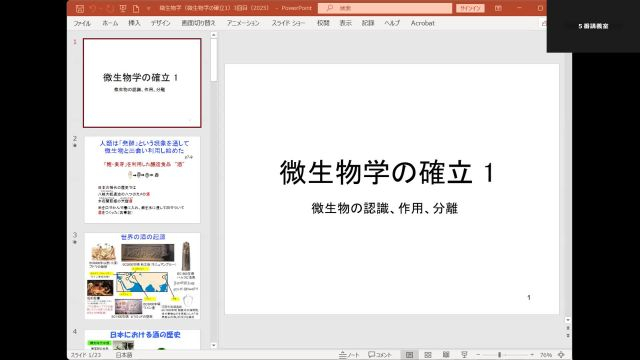Switch to the 記録 tab

368,23
